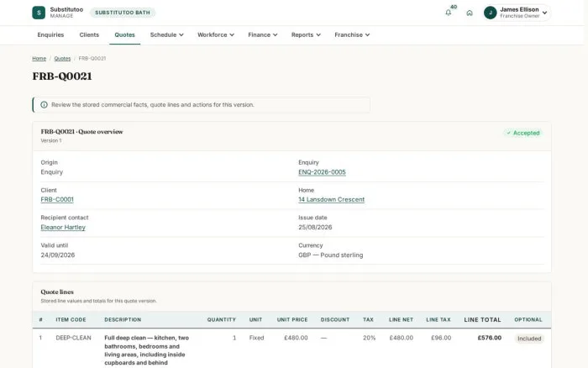Open the Workforce dropdown menu
This screenshot has height=368, width=588.
[x=216, y=35]
